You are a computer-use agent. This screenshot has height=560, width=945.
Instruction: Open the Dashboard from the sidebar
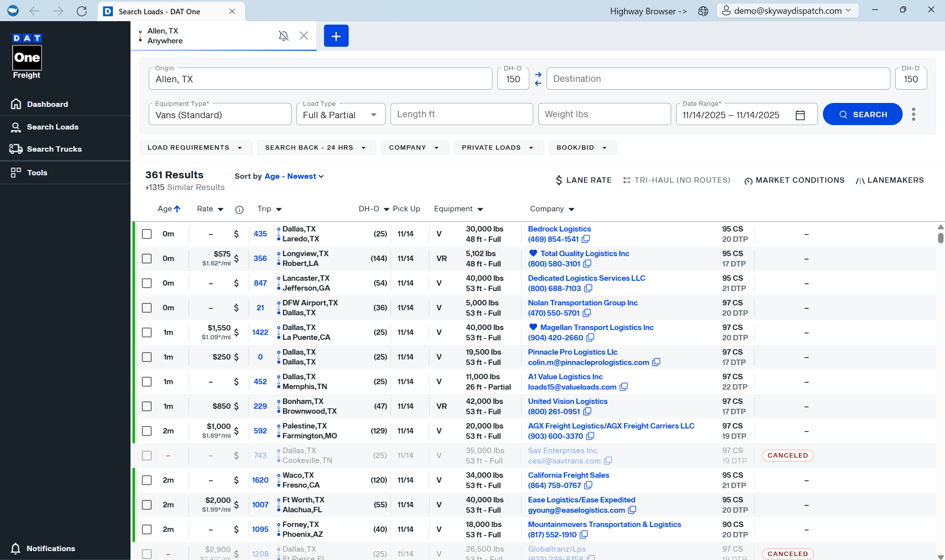tap(47, 104)
